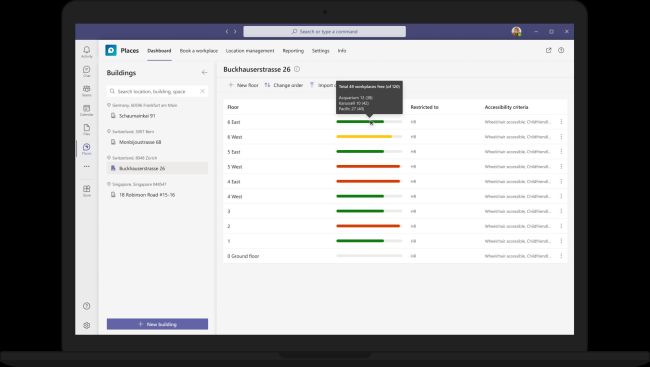Open the Teams icon in sidebar
Viewport: 650px width, 367px height.
[87, 91]
